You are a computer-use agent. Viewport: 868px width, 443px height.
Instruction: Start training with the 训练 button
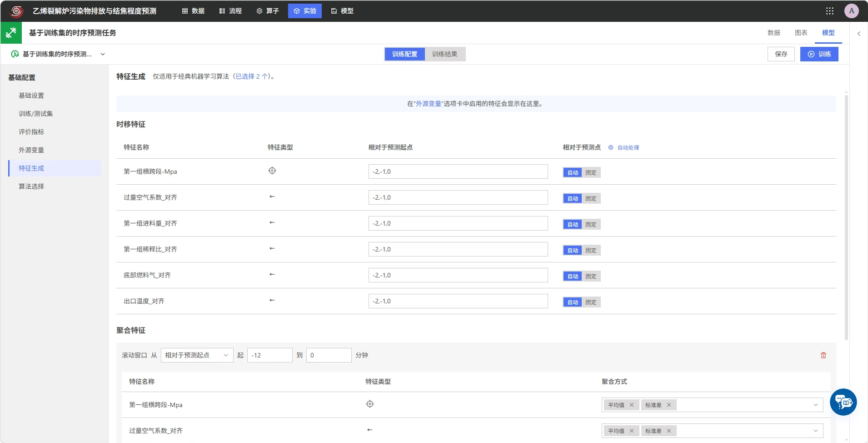click(819, 54)
